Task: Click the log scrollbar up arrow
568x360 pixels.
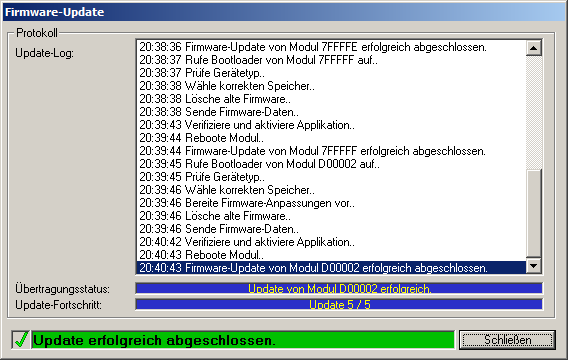Action: [534, 48]
